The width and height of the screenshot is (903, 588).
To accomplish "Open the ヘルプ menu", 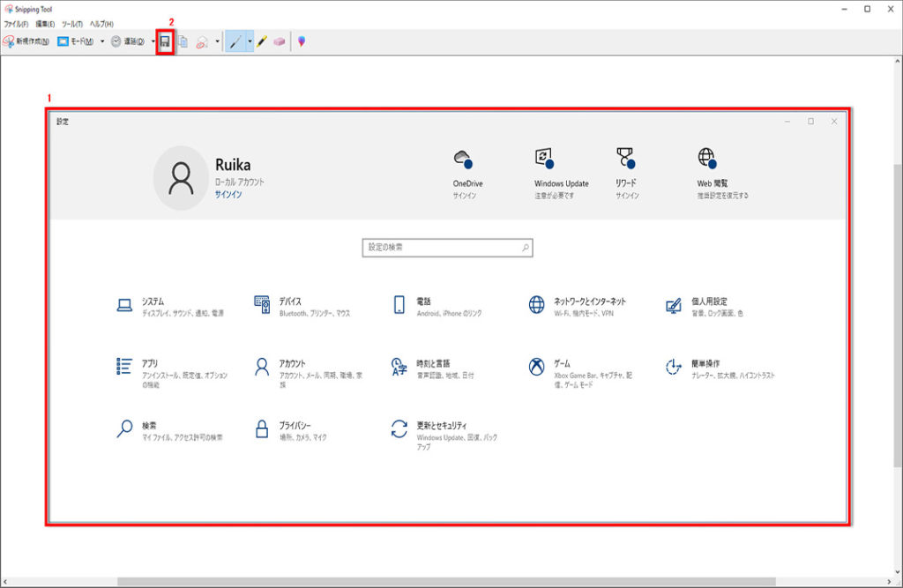I will point(101,24).
